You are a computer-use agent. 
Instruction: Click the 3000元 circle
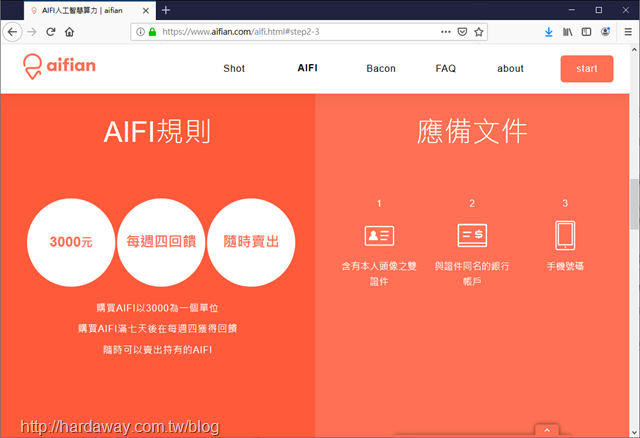pyautogui.click(x=71, y=242)
